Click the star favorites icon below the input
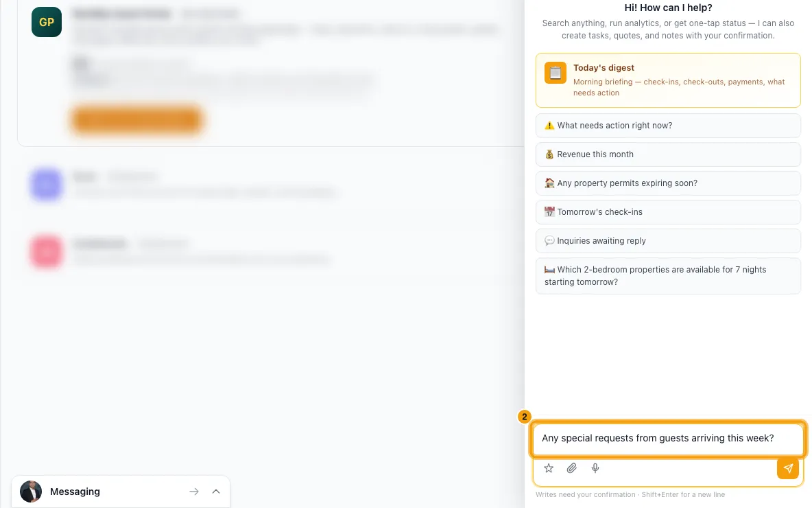812x508 pixels. (x=549, y=468)
